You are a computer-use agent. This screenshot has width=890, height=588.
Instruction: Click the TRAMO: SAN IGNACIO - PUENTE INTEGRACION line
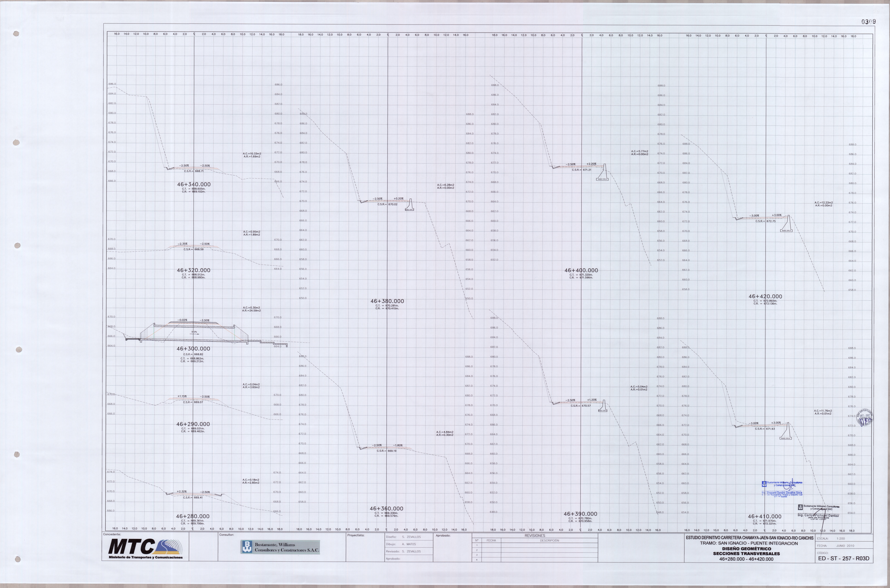click(749, 543)
